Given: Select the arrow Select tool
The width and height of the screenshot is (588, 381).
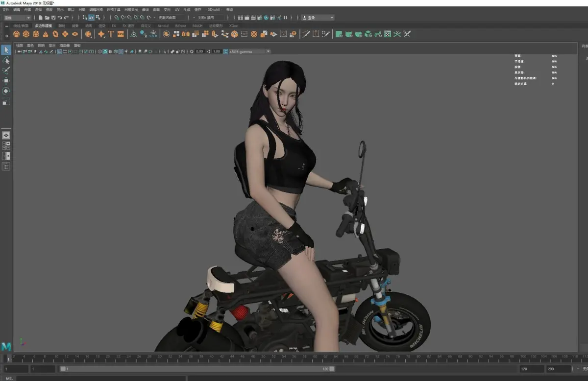Looking at the screenshot, I should click(6, 50).
